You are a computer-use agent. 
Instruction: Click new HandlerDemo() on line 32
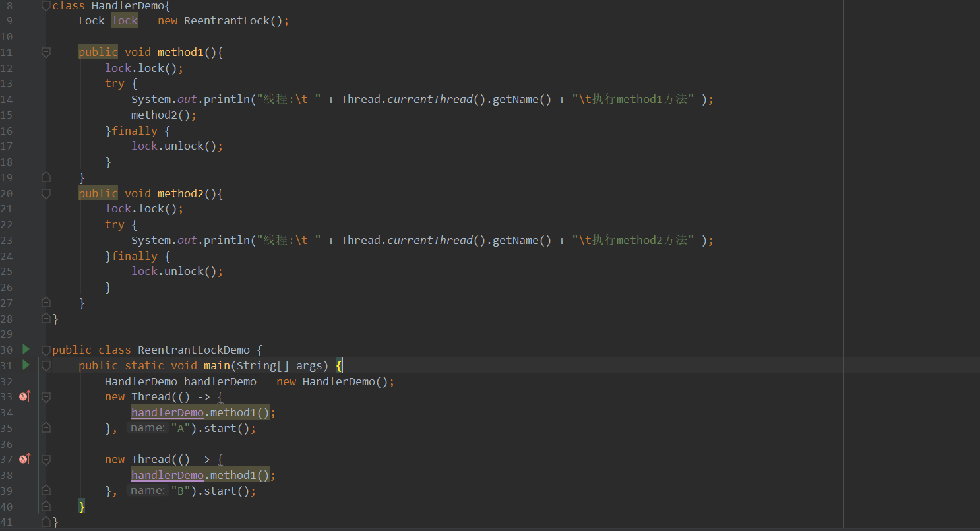pyautogui.click(x=332, y=381)
